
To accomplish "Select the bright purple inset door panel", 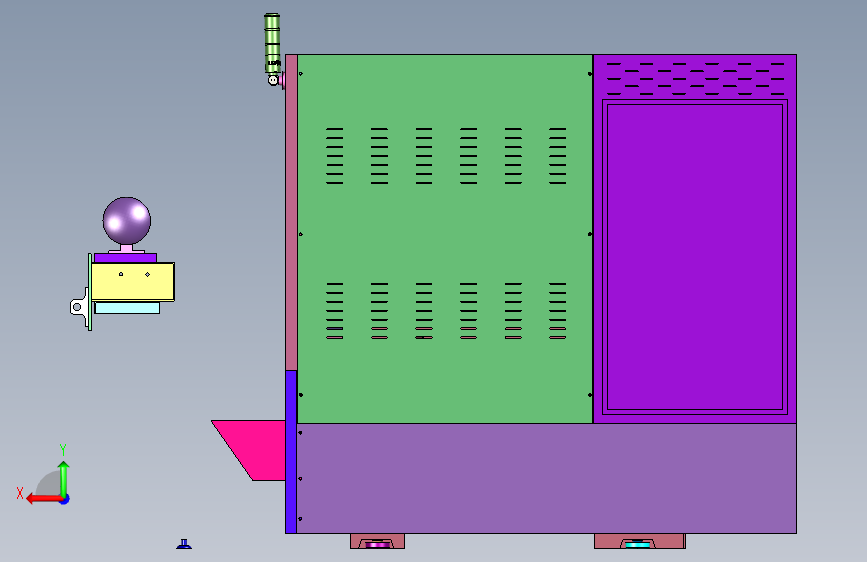I will tap(694, 257).
